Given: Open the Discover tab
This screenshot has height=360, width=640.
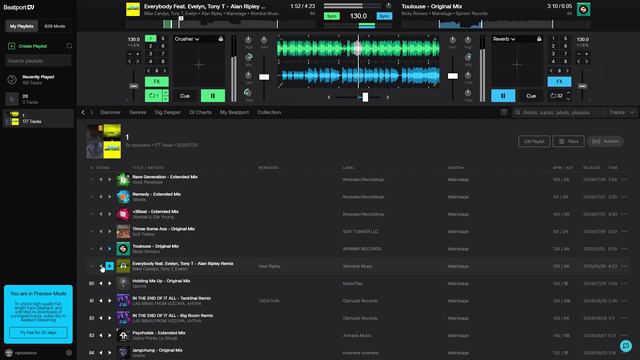Looking at the screenshot, I should tap(110, 112).
